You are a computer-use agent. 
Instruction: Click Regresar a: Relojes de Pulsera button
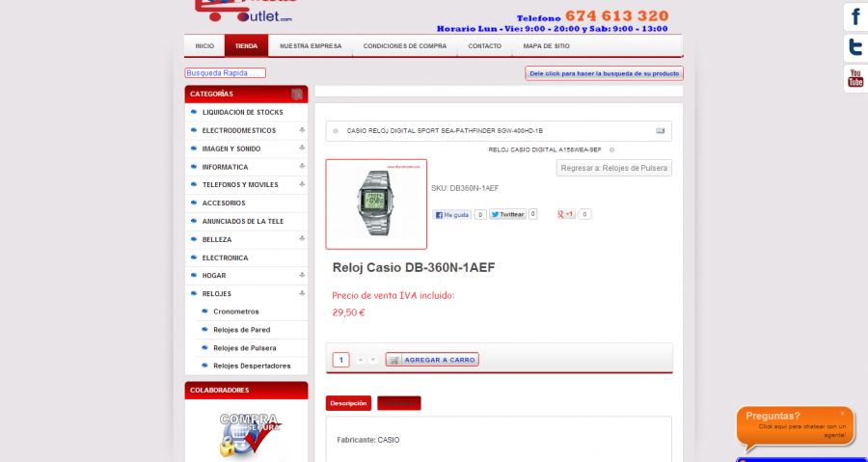pyautogui.click(x=614, y=168)
